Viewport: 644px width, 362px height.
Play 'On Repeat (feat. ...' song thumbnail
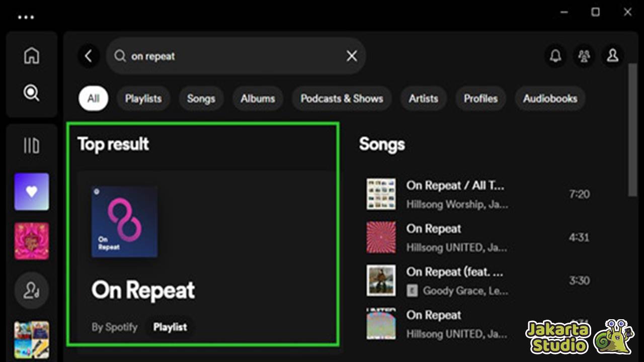pyautogui.click(x=381, y=281)
